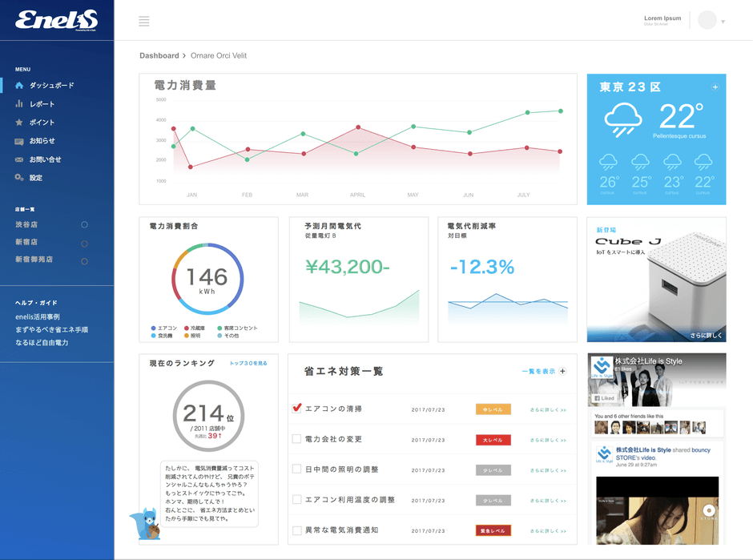The width and height of the screenshot is (753, 560).
Task: Check the 異常な電気消費通知 checkbox
Action: [x=296, y=530]
